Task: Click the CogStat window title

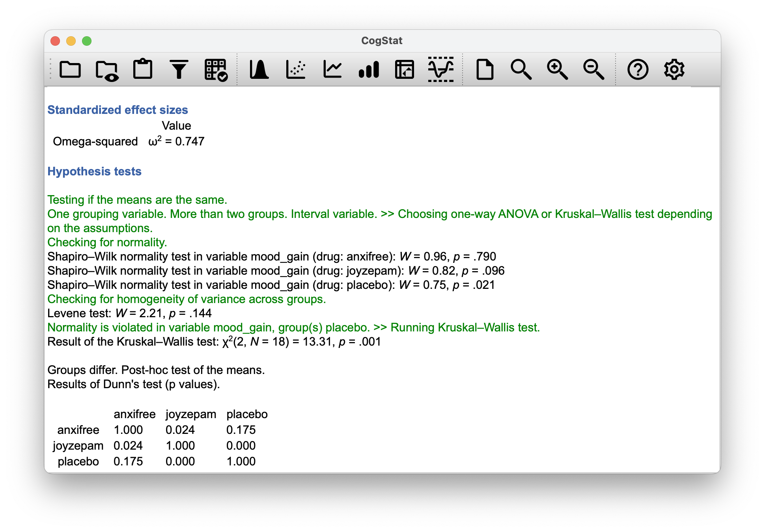Action: (382, 41)
